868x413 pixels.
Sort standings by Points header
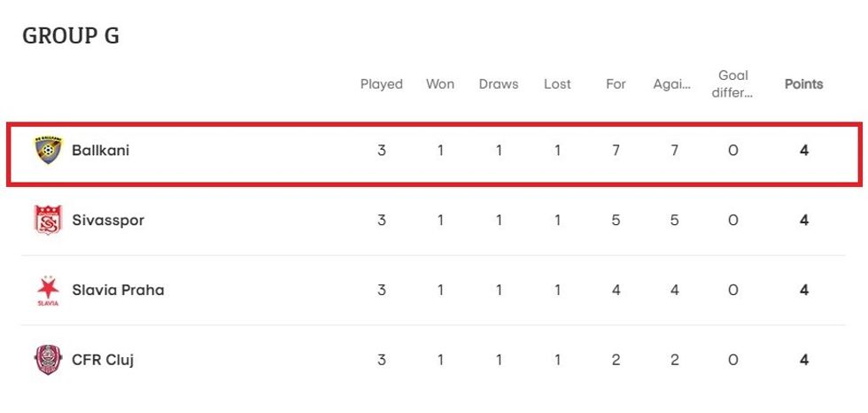[x=803, y=84]
